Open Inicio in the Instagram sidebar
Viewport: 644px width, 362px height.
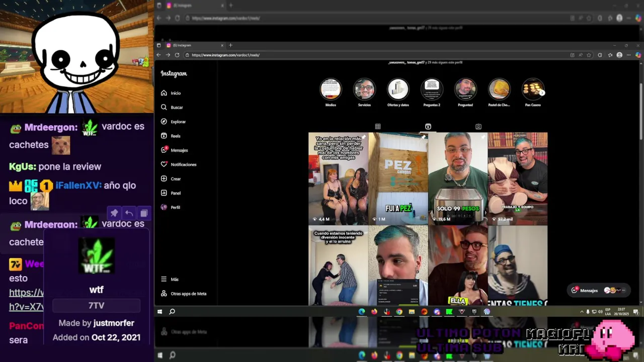pyautogui.click(x=171, y=93)
